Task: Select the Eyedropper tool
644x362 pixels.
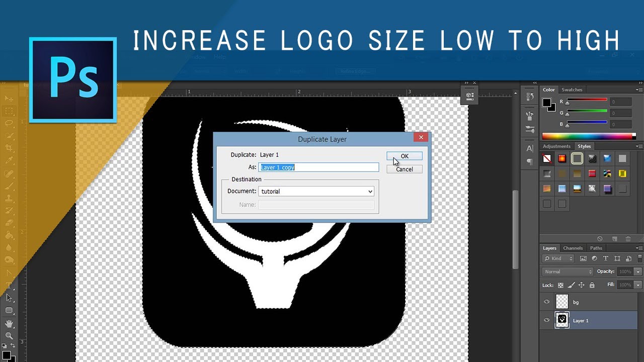Action: coord(9,160)
